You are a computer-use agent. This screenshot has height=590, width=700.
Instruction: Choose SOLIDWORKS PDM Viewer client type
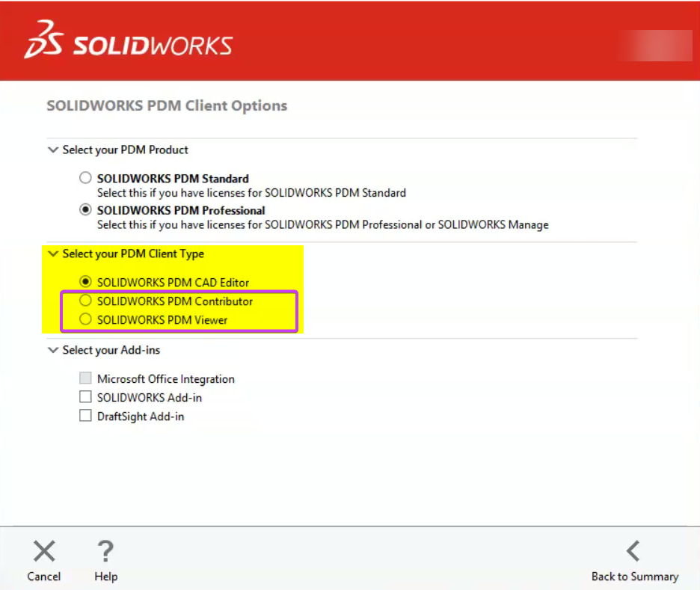click(x=85, y=319)
